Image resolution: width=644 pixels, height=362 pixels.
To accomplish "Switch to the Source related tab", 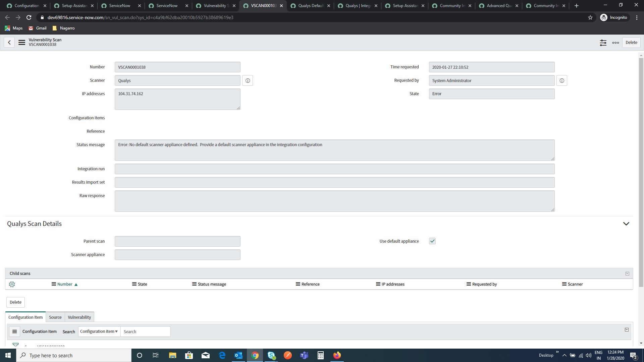I will (55, 317).
